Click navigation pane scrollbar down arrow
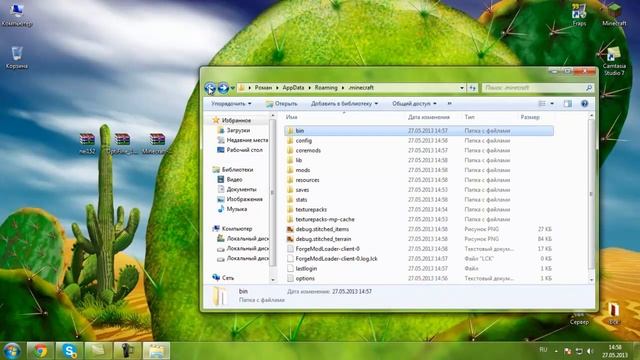The height and width of the screenshot is (360, 640). click(273, 280)
